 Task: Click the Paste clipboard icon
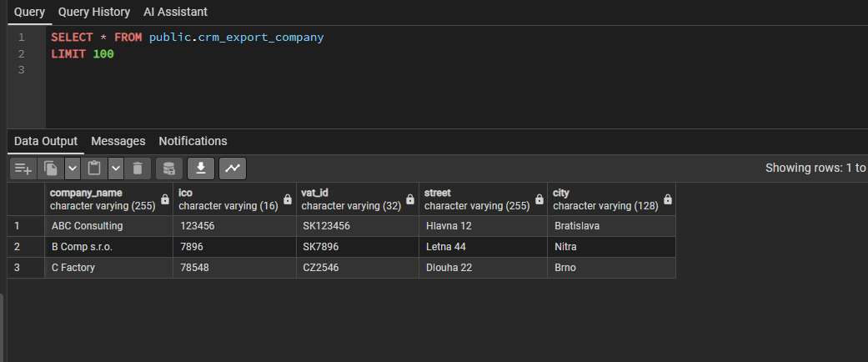pyautogui.click(x=95, y=168)
